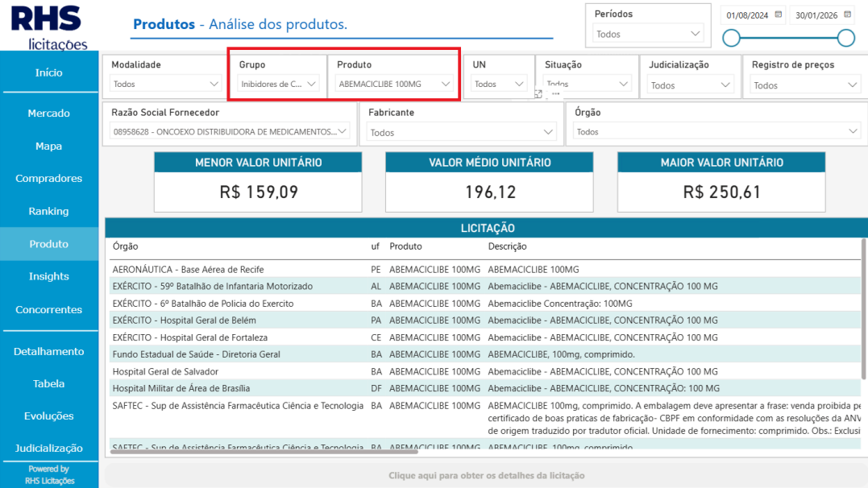Click the Powered by RHS Licitações link
Image resolution: width=868 pixels, height=488 pixels.
49,475
